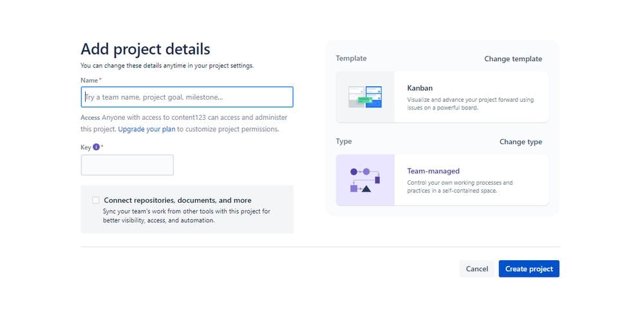The image size is (644, 313).
Task: Enable the Connect repositories checkbox
Action: (96, 200)
